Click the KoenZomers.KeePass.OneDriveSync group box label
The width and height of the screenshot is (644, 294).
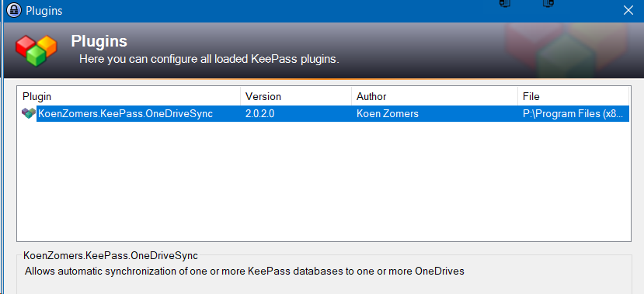pyautogui.click(x=110, y=256)
